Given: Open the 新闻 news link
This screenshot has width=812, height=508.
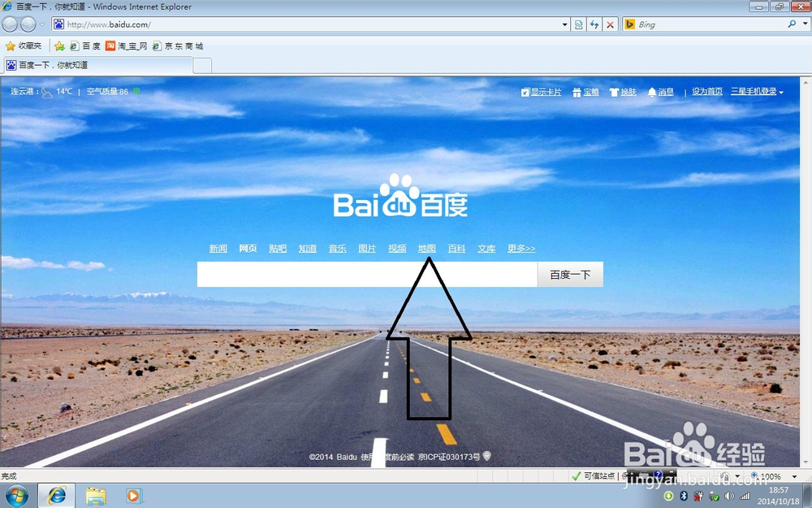Looking at the screenshot, I should point(218,248).
